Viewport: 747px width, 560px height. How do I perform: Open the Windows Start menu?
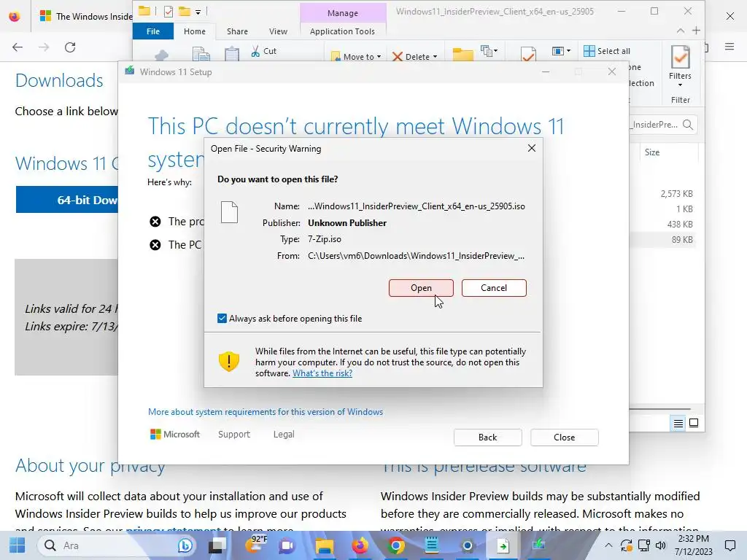click(18, 545)
